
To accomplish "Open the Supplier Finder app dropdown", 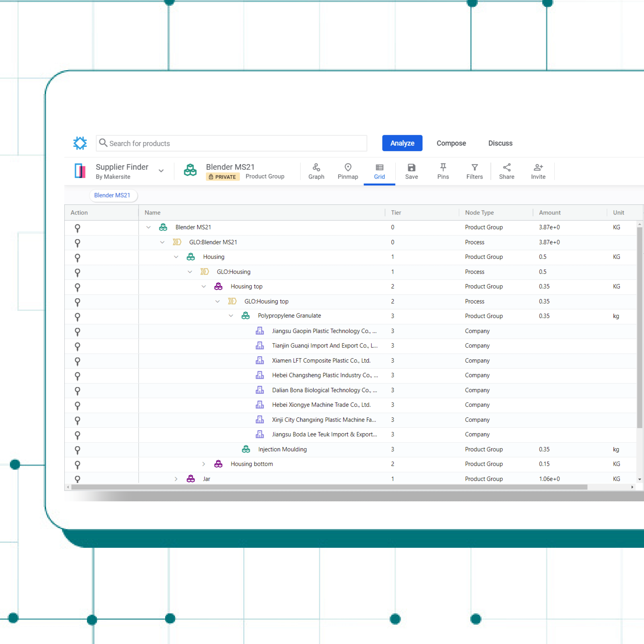I will 161,171.
